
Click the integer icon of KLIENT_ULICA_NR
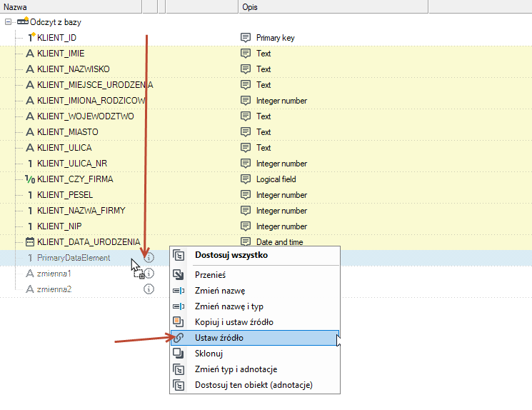pos(30,164)
